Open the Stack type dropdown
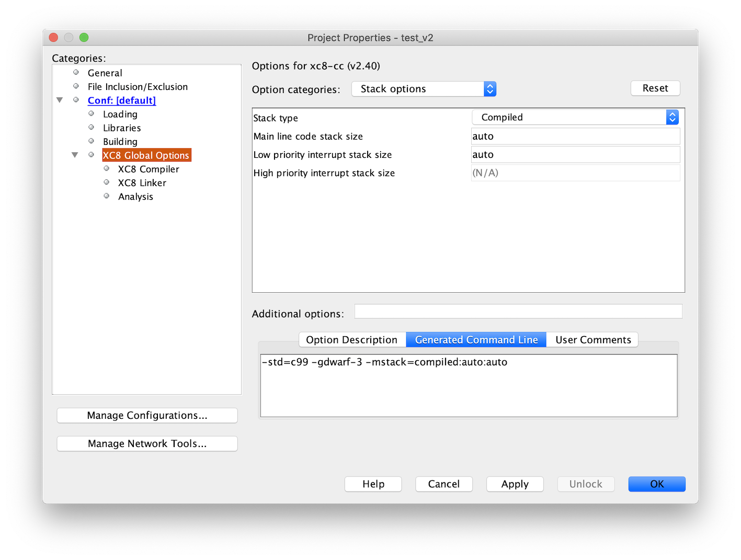This screenshot has width=741, height=560. coord(575,117)
